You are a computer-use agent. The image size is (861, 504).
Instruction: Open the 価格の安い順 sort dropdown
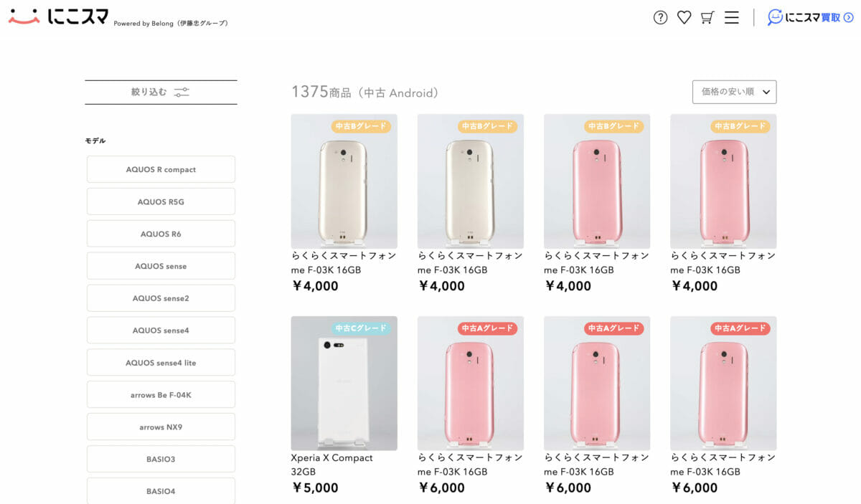734,92
